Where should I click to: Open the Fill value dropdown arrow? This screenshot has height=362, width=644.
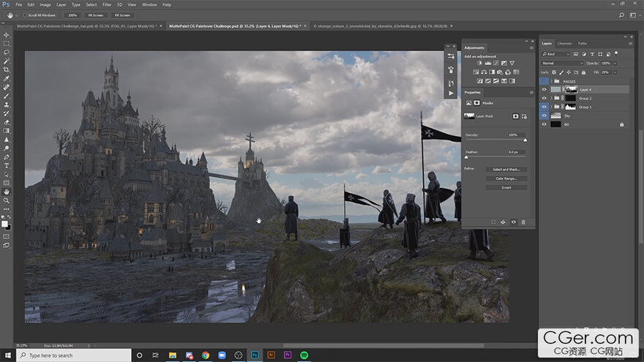(x=615, y=72)
